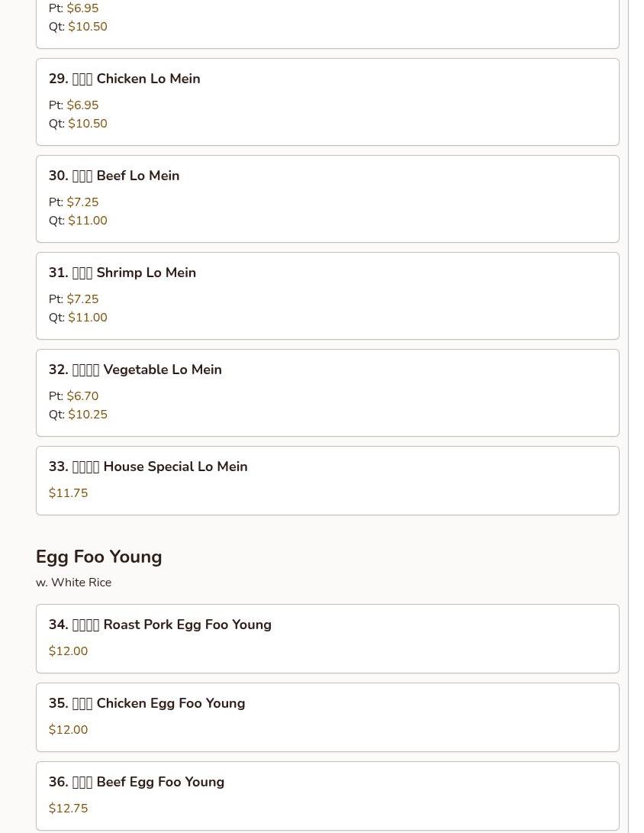Select the Chicken Lo Mein item title
644x833 pixels.
[x=124, y=79]
